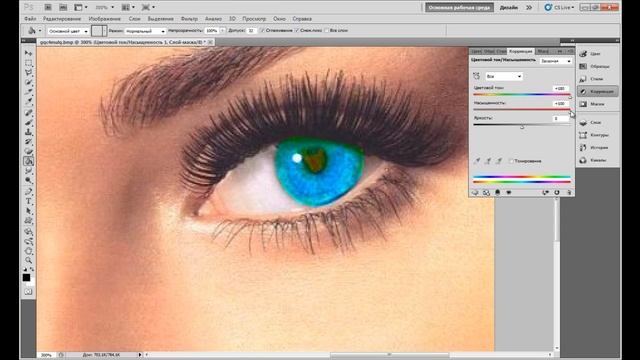640x360 pixels.
Task: Click the trash icon in Adjustments panel
Action: coord(569,192)
